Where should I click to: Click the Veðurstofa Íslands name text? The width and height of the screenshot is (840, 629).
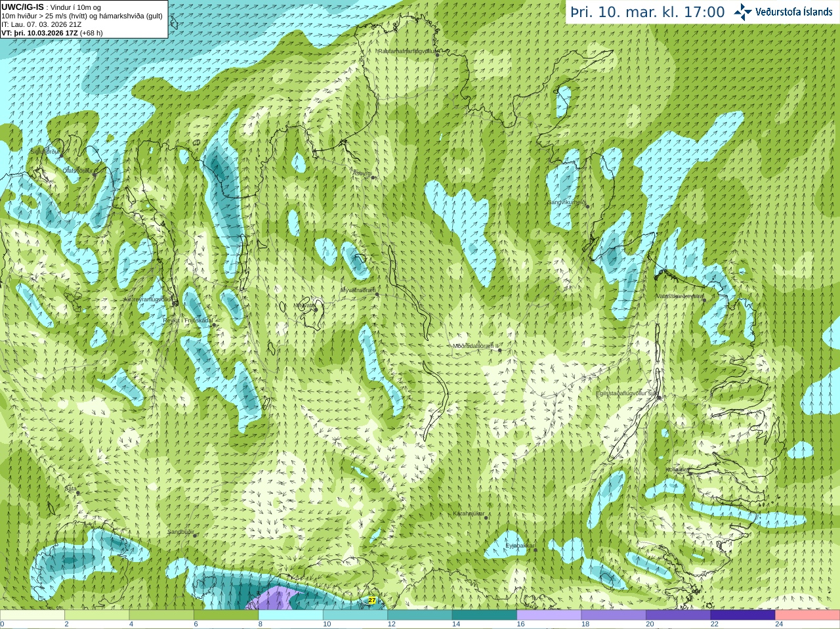pos(794,12)
